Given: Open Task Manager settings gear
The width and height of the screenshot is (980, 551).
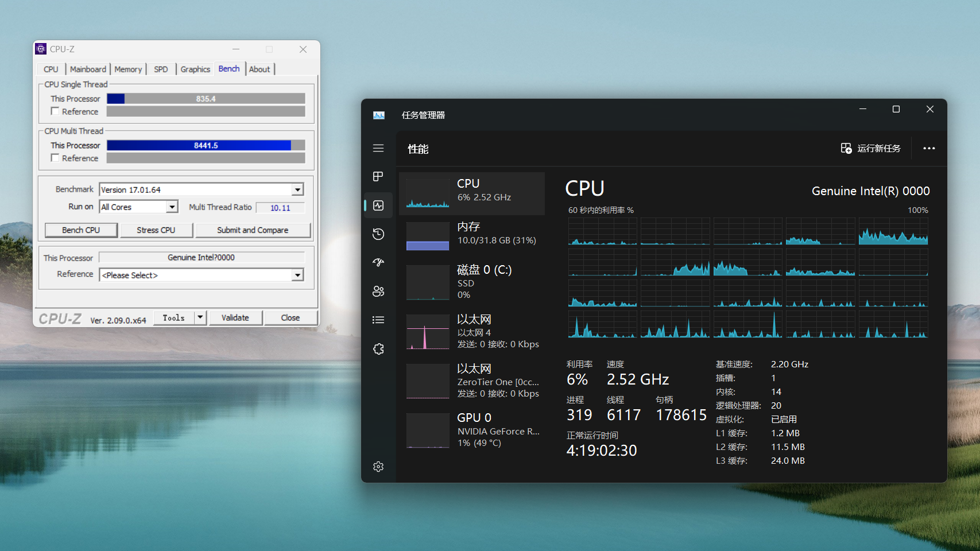Looking at the screenshot, I should coord(378,467).
